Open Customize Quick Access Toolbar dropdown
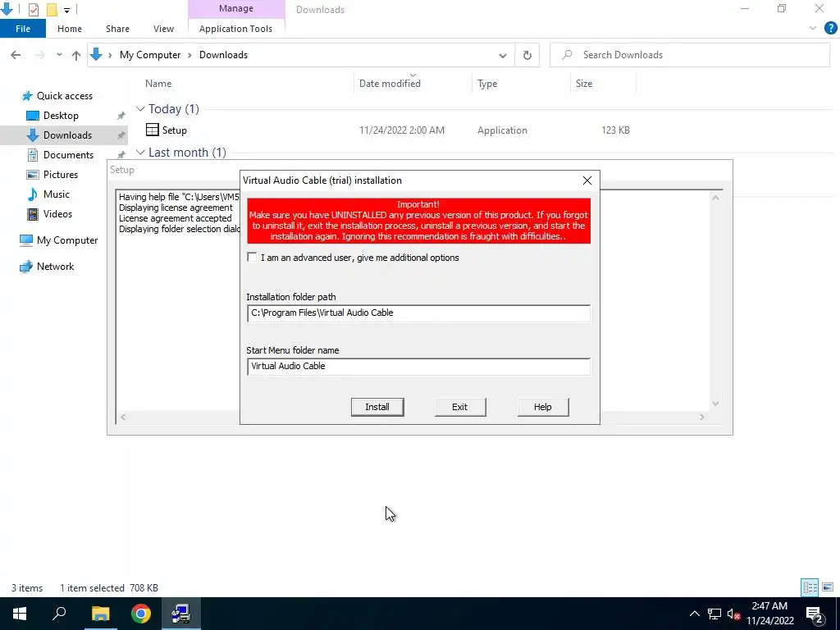 tap(66, 10)
